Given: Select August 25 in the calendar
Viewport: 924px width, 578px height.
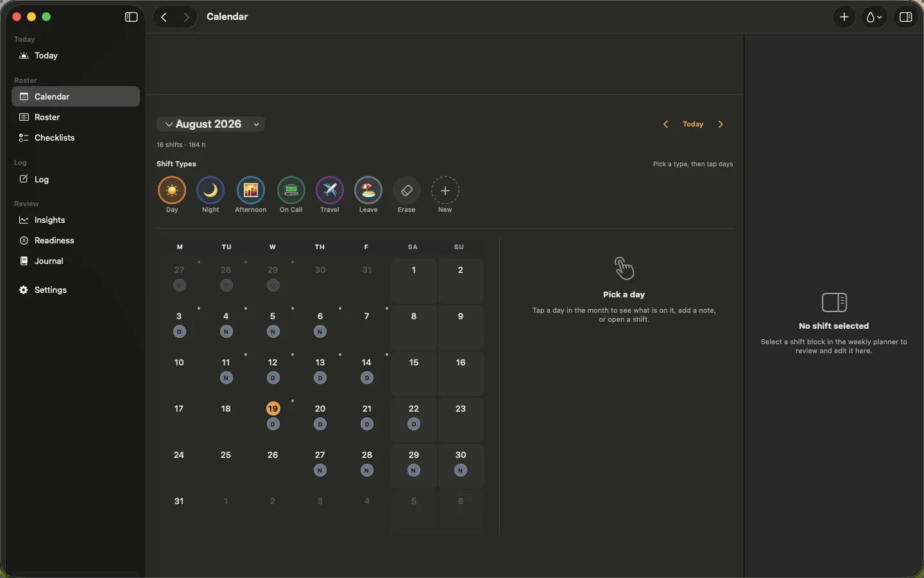Looking at the screenshot, I should (x=227, y=466).
